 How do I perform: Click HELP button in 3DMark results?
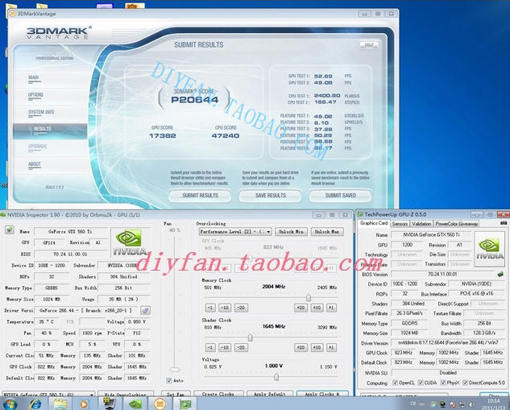(369, 45)
